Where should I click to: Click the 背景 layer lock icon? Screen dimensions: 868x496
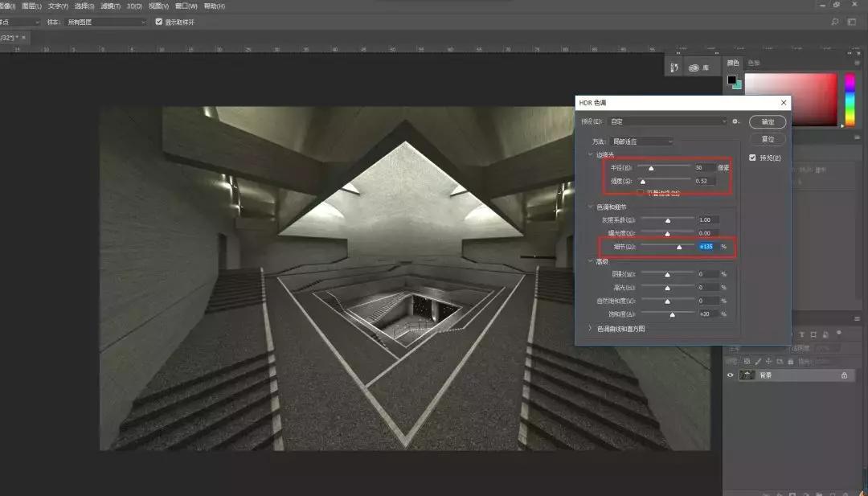pyautogui.click(x=844, y=375)
